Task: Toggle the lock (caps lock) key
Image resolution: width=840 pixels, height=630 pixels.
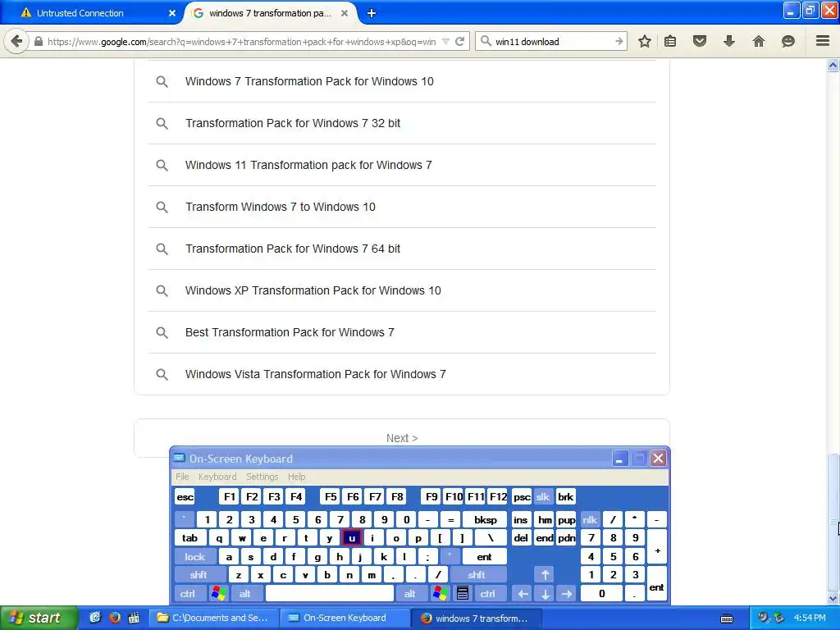Action: (195, 557)
